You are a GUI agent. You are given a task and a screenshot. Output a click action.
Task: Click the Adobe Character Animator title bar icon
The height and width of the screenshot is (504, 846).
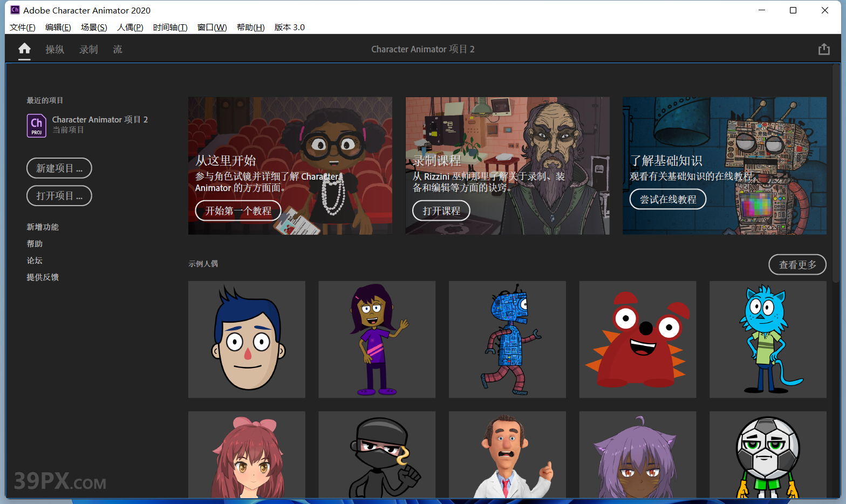coord(15,10)
